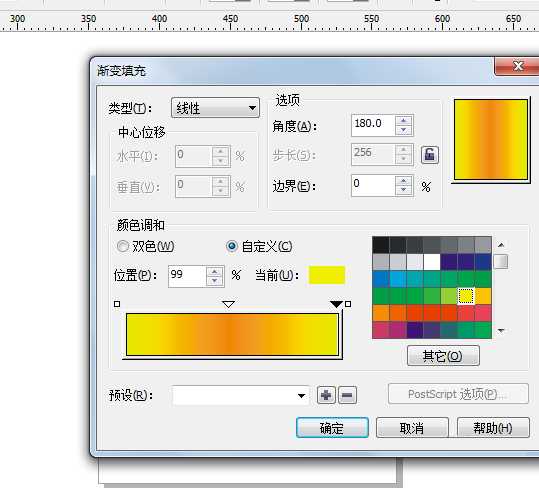Screen dimensions: 539x492
Task: Click the 取消 cancel button
Action: [412, 428]
